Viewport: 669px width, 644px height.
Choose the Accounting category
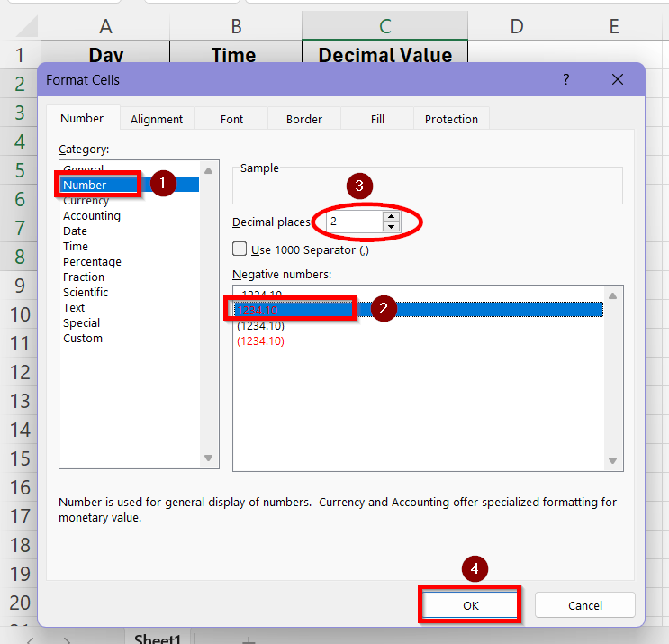(x=130, y=215)
